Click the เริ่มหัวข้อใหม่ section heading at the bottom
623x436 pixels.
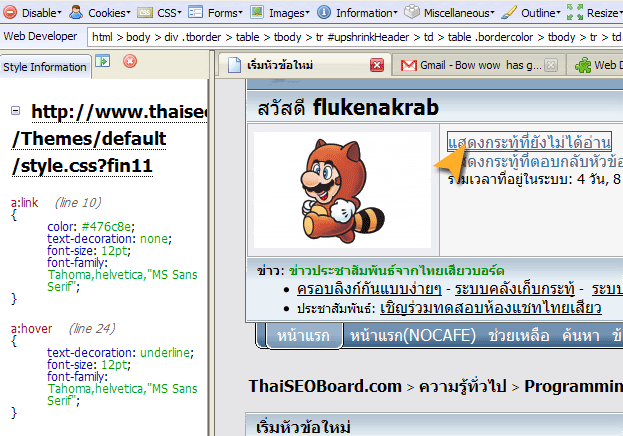point(303,427)
